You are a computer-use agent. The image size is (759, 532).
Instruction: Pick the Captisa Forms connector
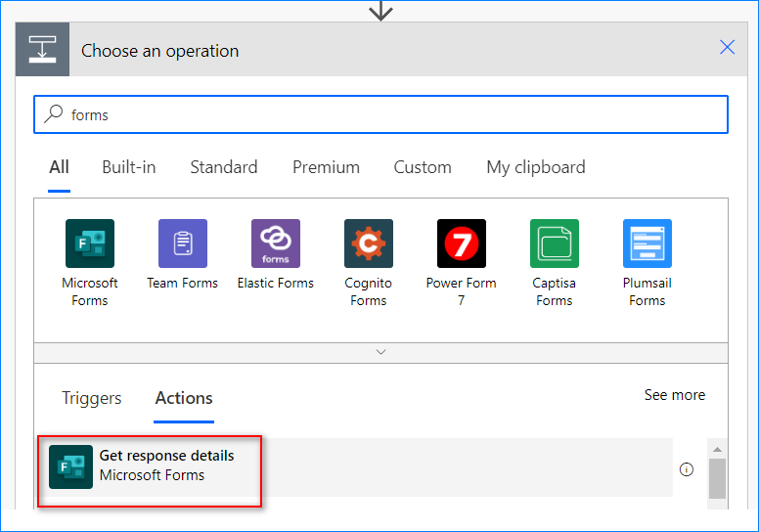point(555,262)
